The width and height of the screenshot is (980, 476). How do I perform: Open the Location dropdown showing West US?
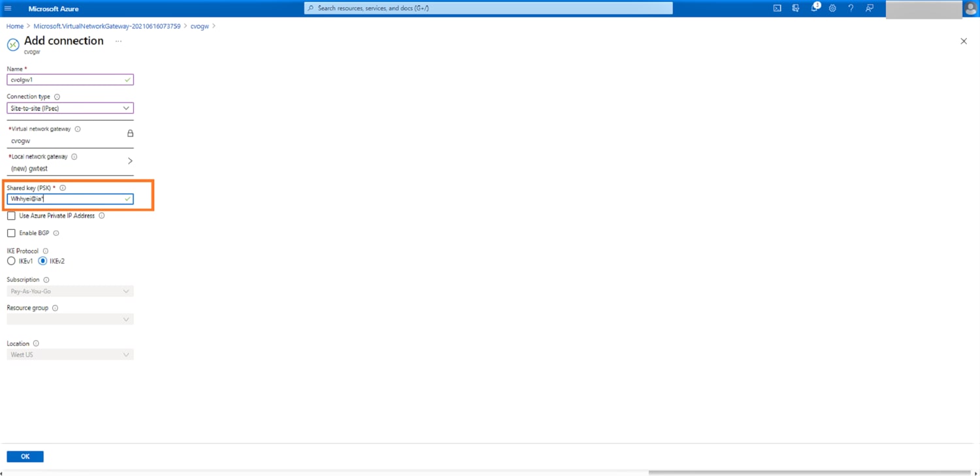coord(70,355)
